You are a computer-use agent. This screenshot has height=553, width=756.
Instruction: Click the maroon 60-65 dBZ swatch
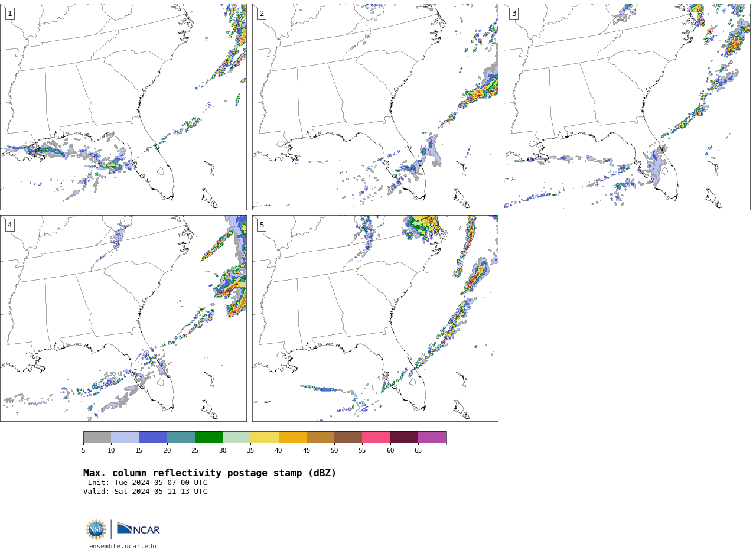coord(404,437)
